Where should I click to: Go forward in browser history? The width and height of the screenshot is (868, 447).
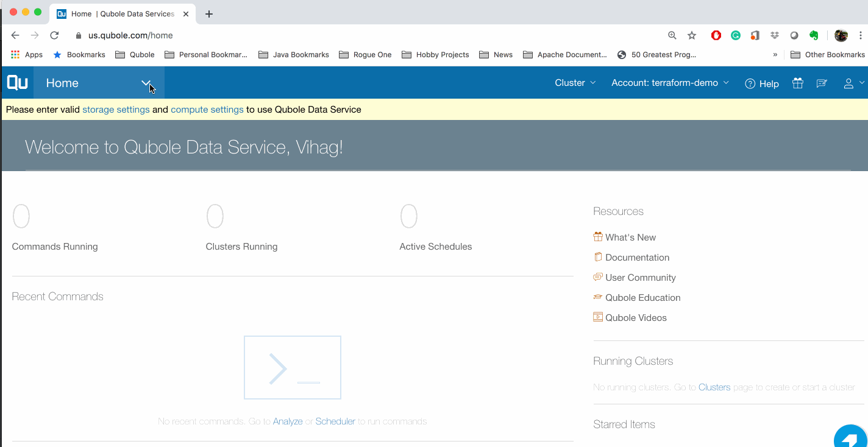tap(35, 35)
